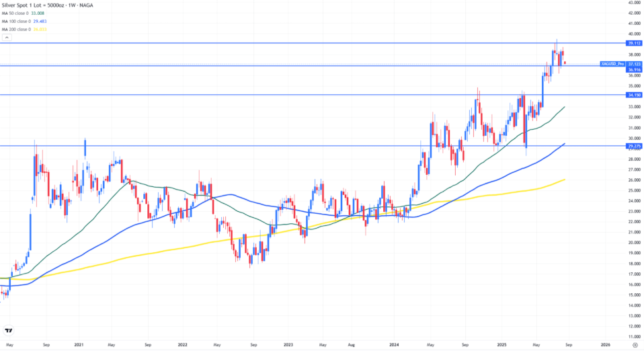
Task: Click the 43.000 price axis label
Action: pos(634,3)
